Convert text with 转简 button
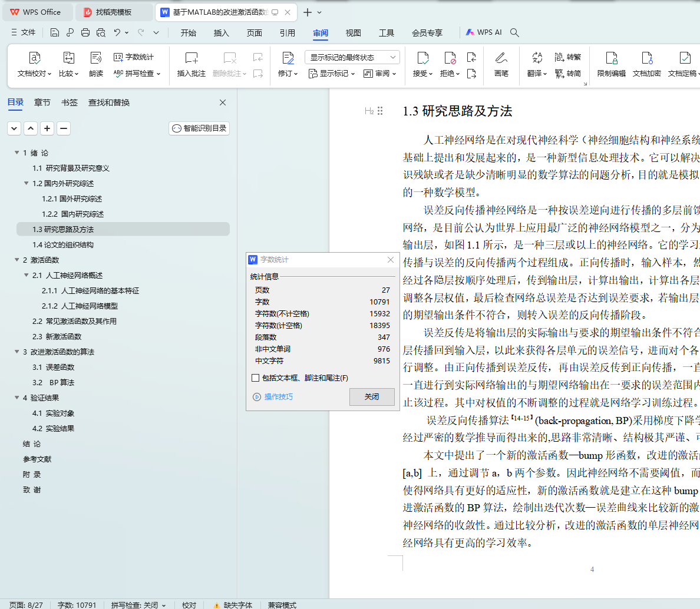700x609 pixels. pos(568,73)
